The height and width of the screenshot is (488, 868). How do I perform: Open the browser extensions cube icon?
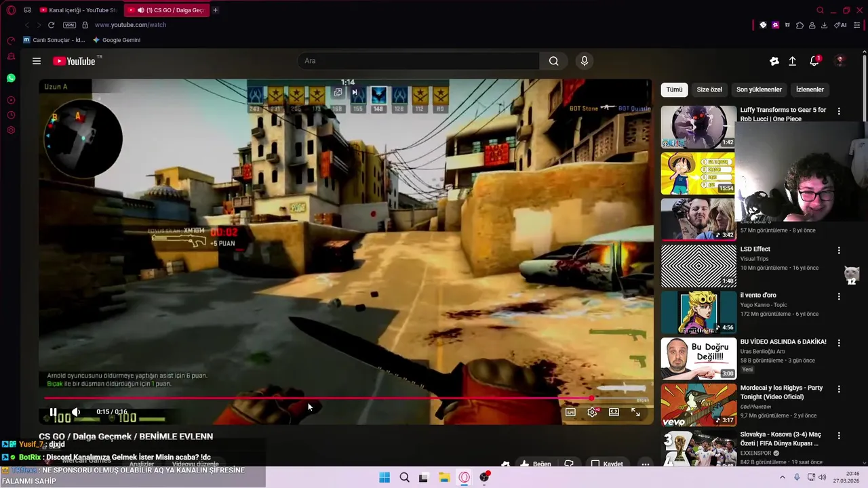pos(800,25)
